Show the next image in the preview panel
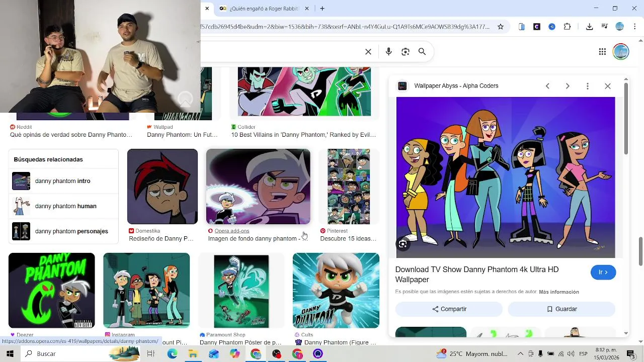644x362 pixels. [x=568, y=86]
